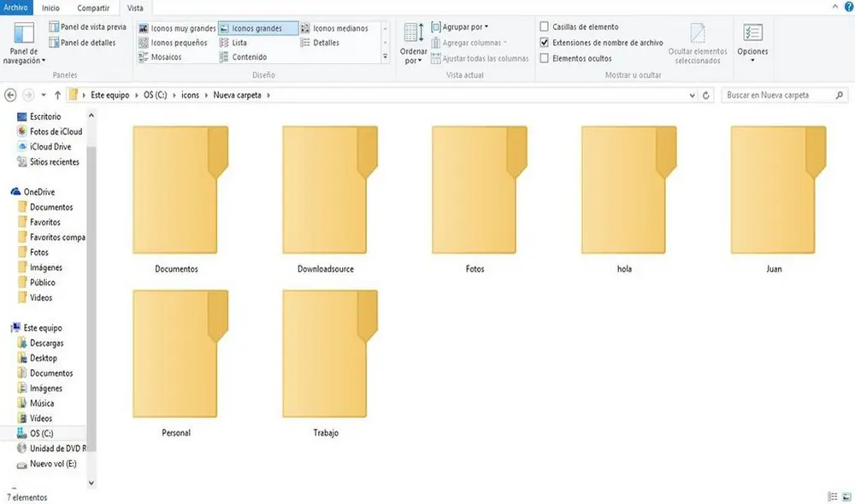Switch to the Inicio ribbon tab
The image size is (855, 504).
pyautogui.click(x=50, y=7)
